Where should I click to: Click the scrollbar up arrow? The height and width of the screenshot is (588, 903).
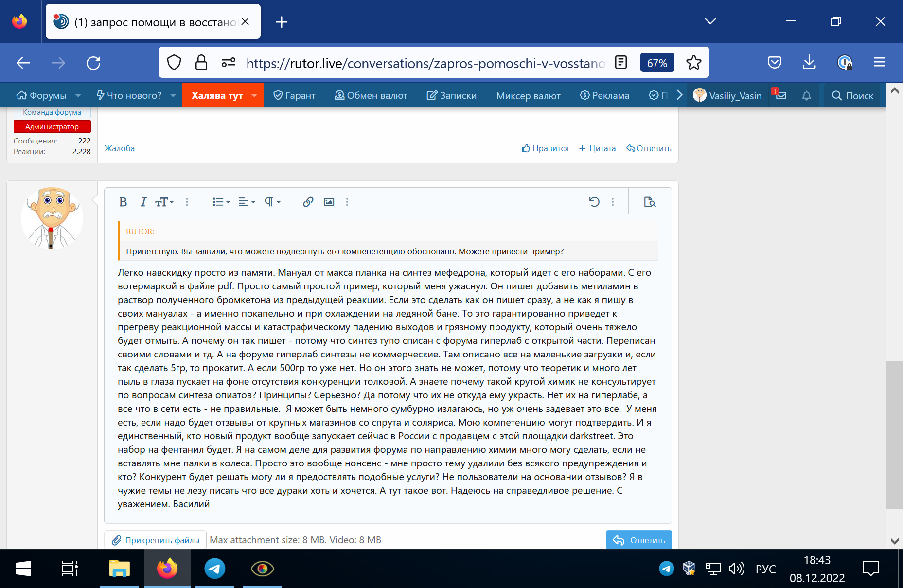click(895, 90)
